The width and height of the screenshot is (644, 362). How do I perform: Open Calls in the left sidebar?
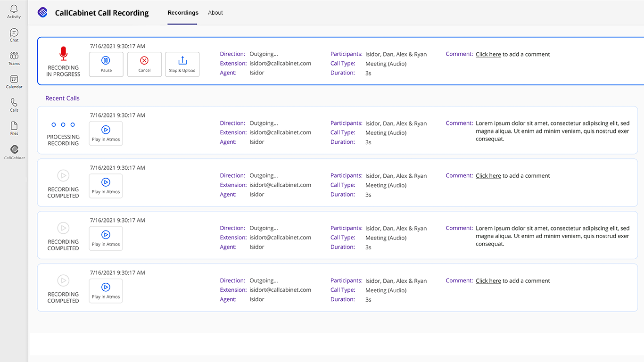(14, 105)
